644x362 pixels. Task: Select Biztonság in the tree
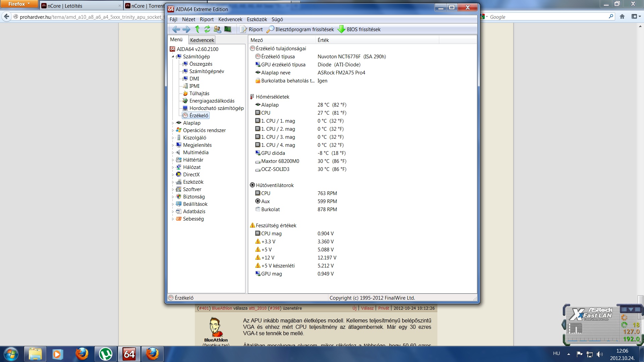tap(194, 197)
